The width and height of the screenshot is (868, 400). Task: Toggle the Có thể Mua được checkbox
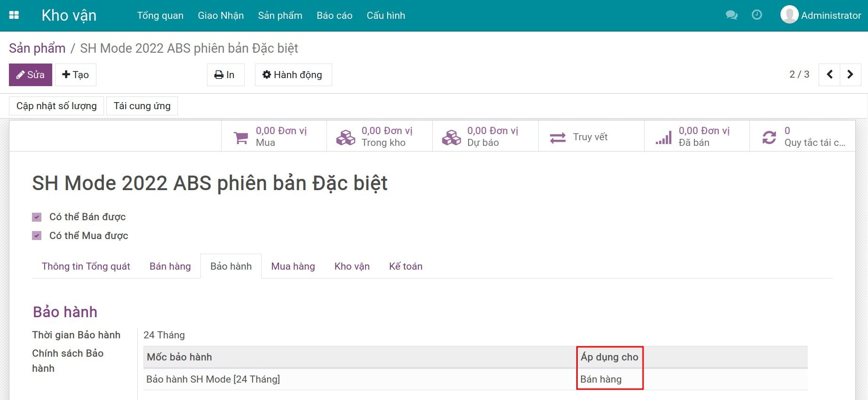click(x=37, y=236)
